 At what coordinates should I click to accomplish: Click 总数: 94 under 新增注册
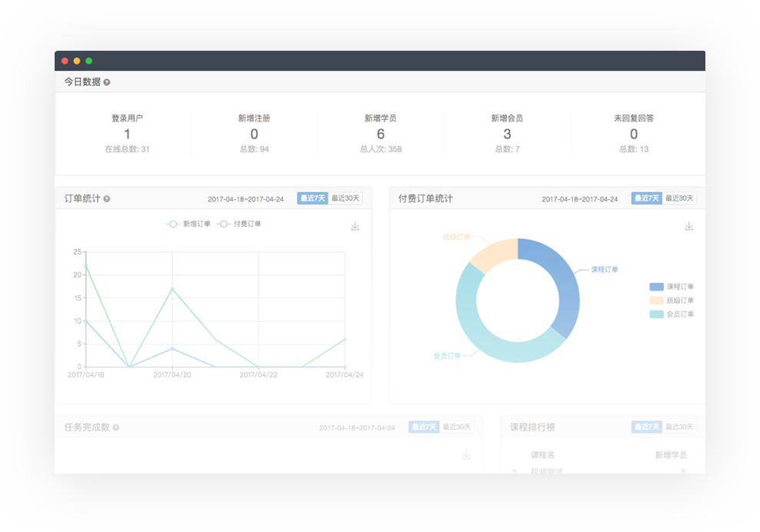[x=254, y=149]
